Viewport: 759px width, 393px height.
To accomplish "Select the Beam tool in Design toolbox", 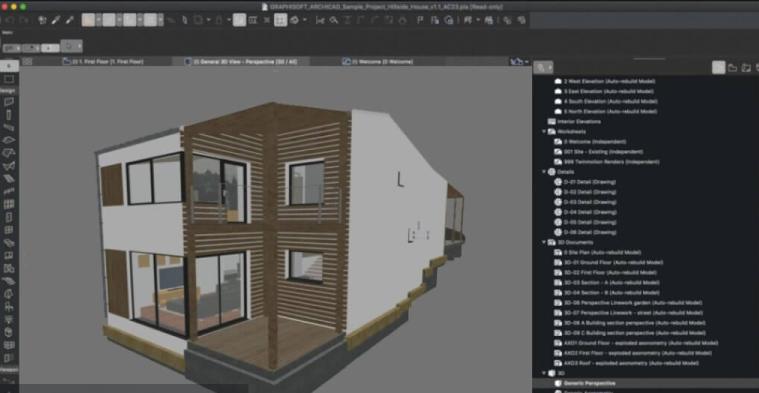I will pyautogui.click(x=9, y=128).
